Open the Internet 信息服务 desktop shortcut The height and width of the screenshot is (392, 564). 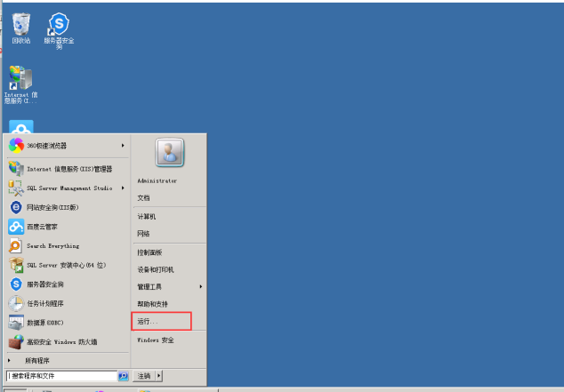click(x=20, y=84)
